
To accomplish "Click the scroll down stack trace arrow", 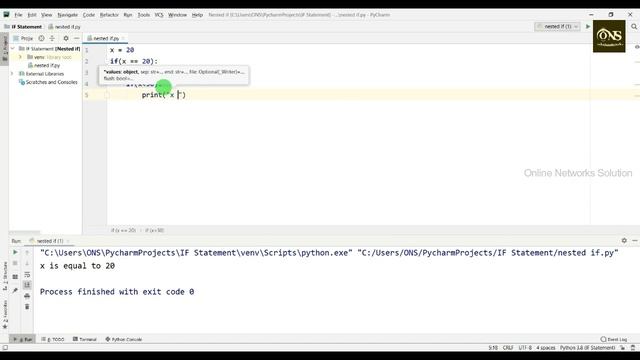I will pos(27,263).
